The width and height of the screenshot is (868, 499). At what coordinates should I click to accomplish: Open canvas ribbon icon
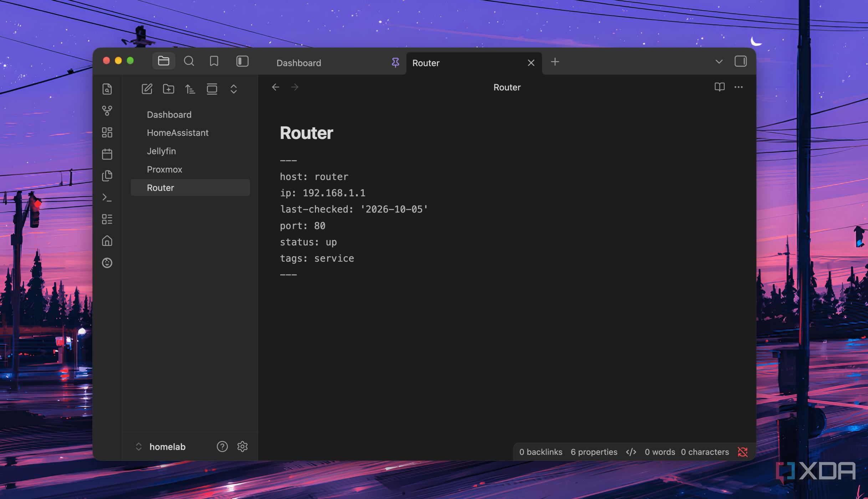(x=107, y=132)
